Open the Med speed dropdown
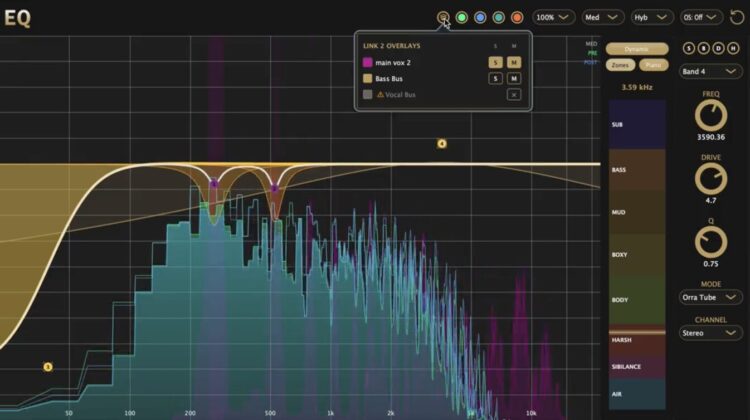Viewport: 750px width, 420px height. click(x=602, y=17)
